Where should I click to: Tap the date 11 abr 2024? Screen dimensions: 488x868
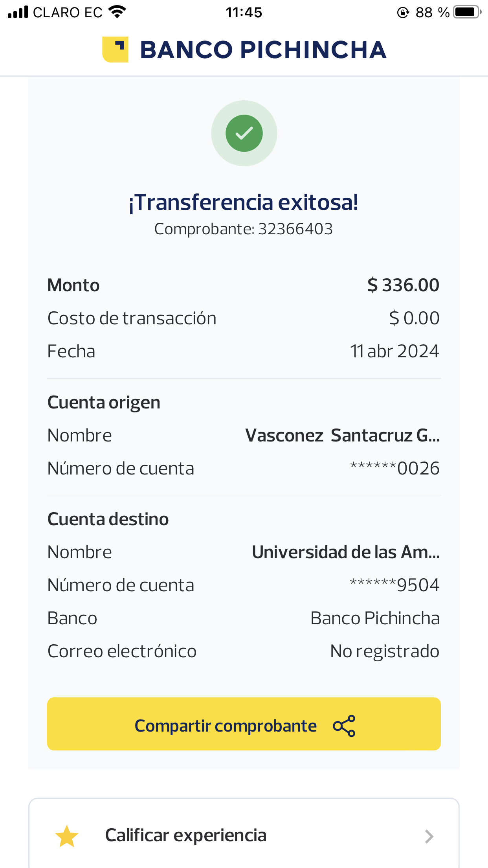394,351
